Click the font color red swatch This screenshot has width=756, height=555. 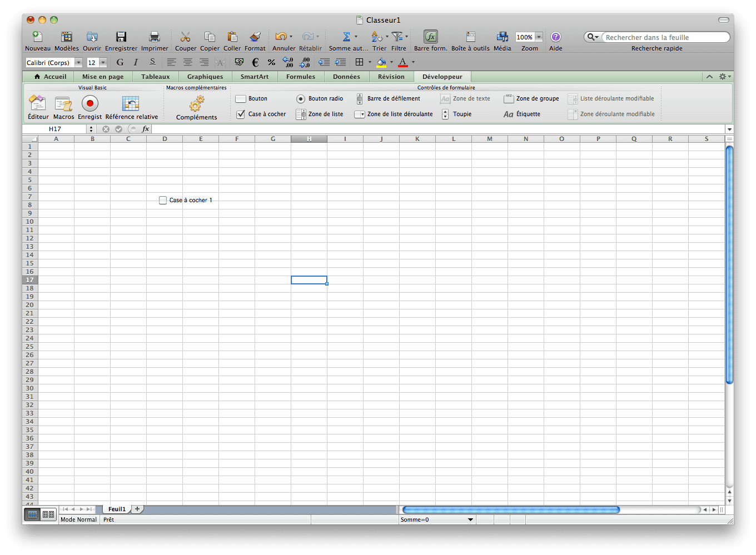[x=403, y=62]
